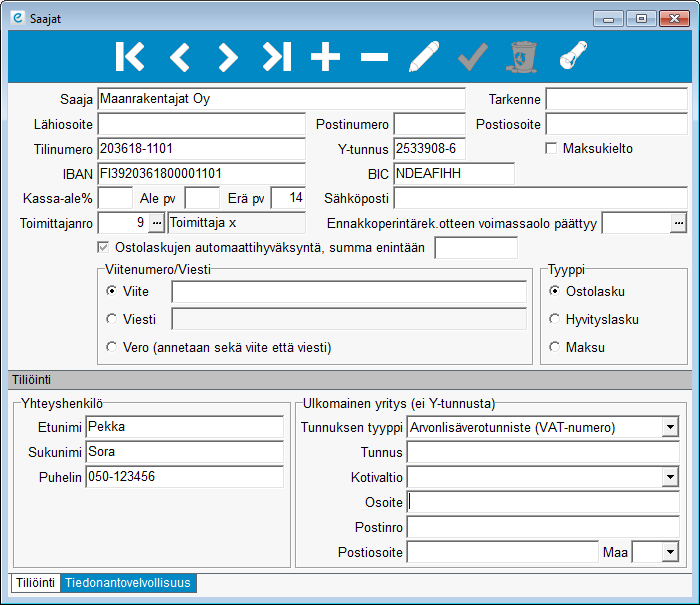Click the IBAN field

(201, 174)
